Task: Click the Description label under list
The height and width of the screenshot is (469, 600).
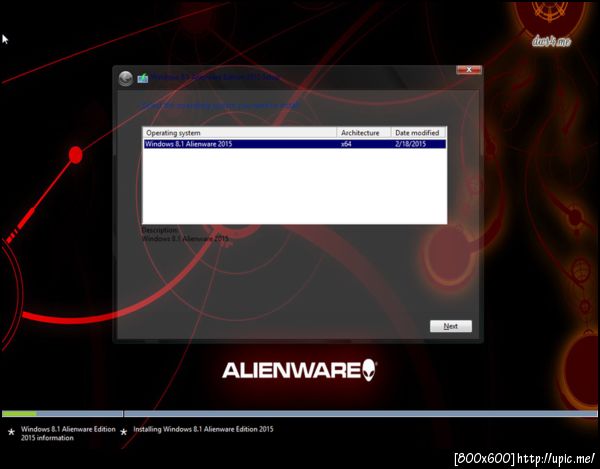Action: pyautogui.click(x=160, y=230)
